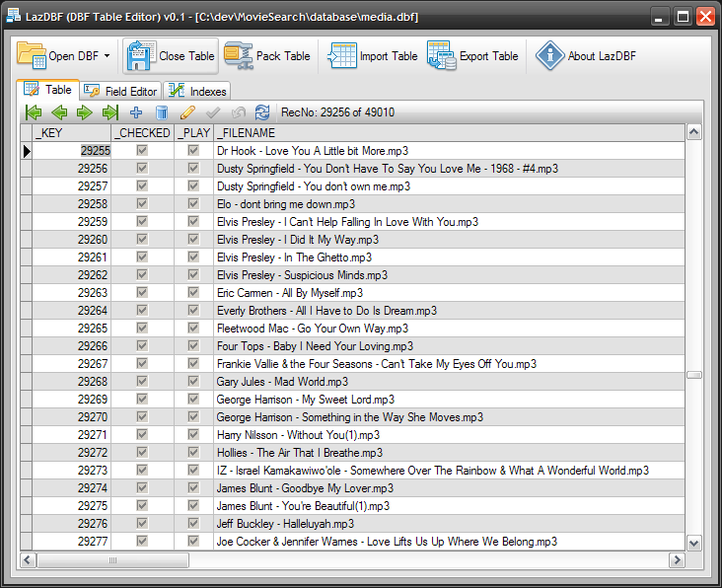Switch to the Field Editor tab
The height and width of the screenshot is (588, 722).
tap(120, 91)
